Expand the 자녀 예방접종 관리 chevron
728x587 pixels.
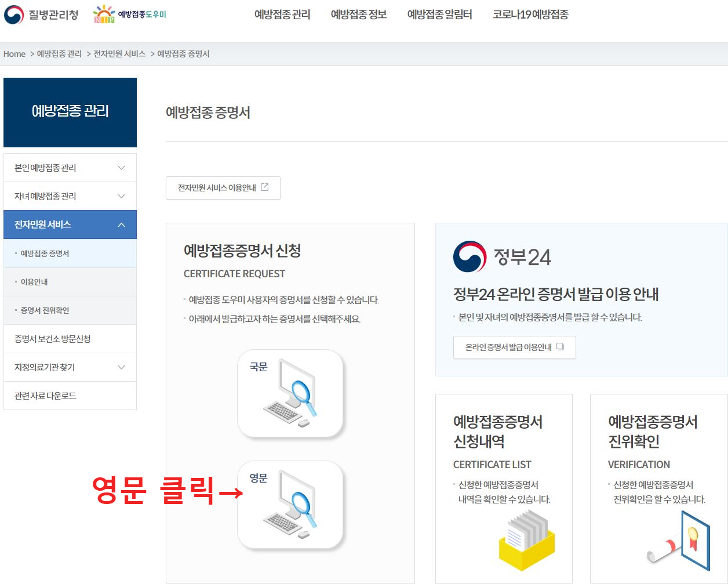tap(121, 196)
